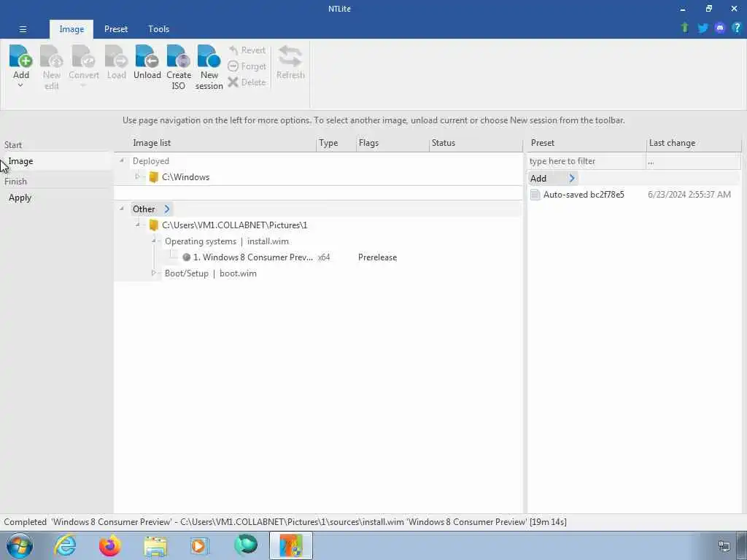The image size is (747, 560).
Task: Click the Forget button
Action: pyautogui.click(x=247, y=66)
